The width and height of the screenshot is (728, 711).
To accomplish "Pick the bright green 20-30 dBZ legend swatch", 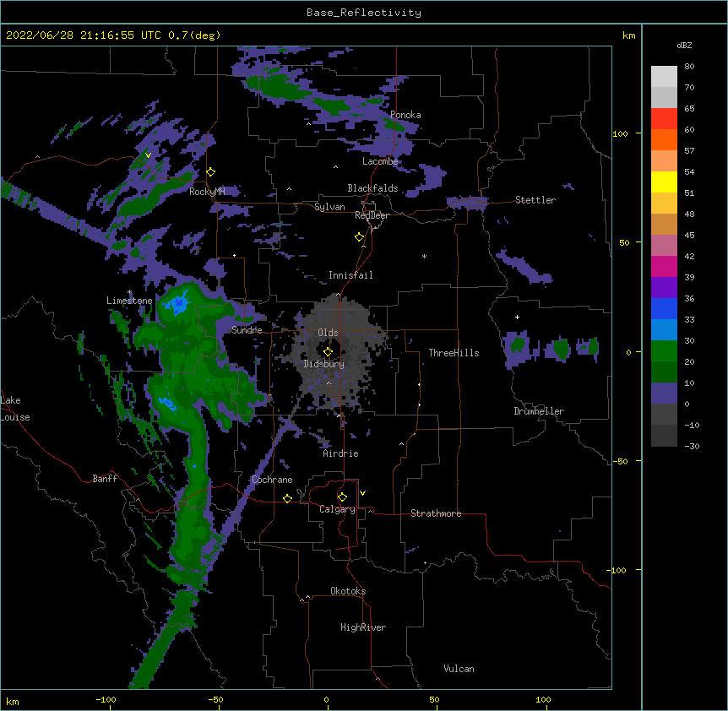I will tap(664, 351).
